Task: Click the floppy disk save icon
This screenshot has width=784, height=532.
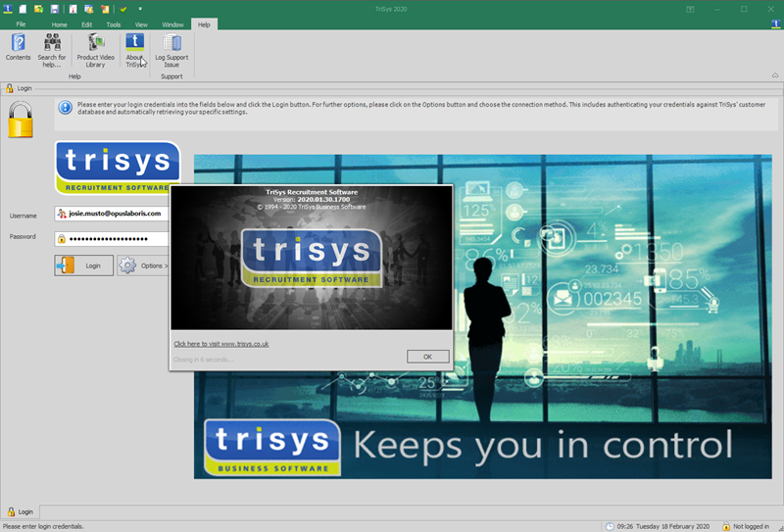Action: [54, 9]
